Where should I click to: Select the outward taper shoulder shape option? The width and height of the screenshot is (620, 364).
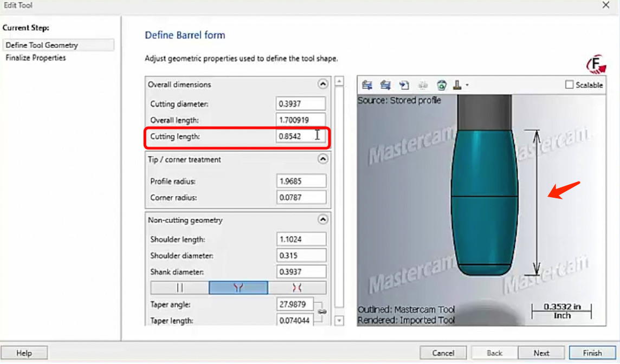(x=238, y=288)
